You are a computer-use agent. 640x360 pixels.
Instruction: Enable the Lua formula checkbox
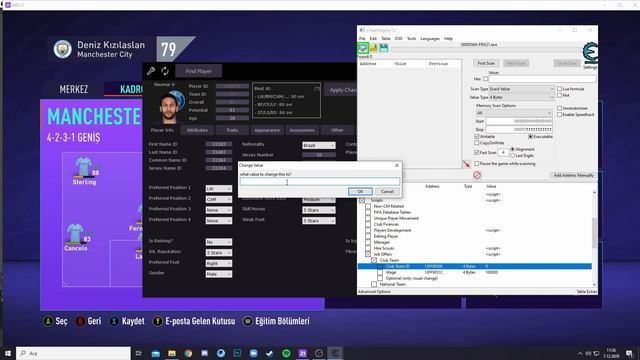click(560, 89)
